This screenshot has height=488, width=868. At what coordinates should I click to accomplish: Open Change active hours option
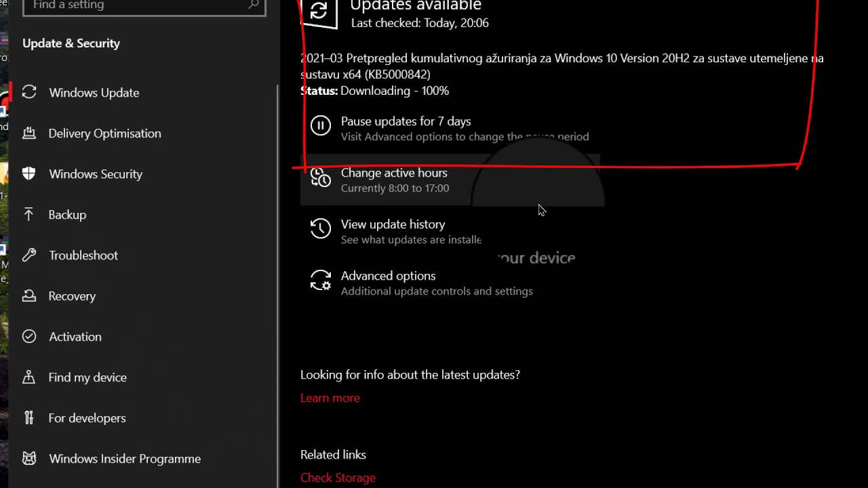(x=451, y=180)
